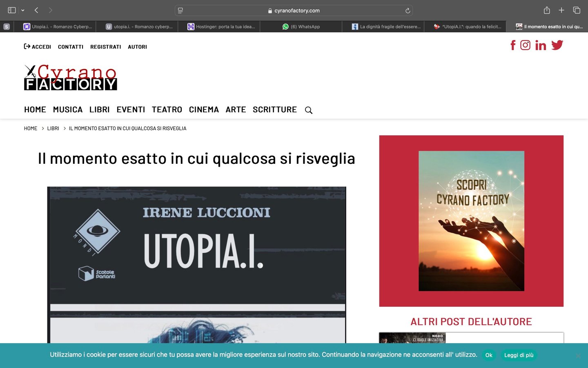The image size is (588, 368).
Task: Switch to "UtopiA.I.": quando la felicit... tab
Action: pyautogui.click(x=465, y=27)
